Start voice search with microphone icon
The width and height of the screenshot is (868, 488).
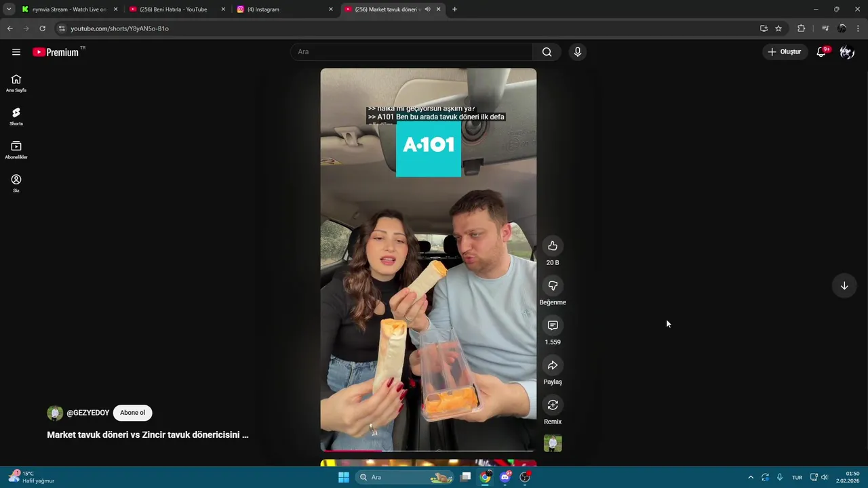[577, 52]
